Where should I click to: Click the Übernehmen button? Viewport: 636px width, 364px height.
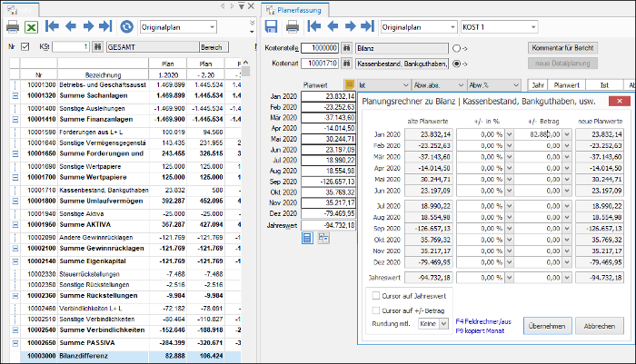[547, 326]
